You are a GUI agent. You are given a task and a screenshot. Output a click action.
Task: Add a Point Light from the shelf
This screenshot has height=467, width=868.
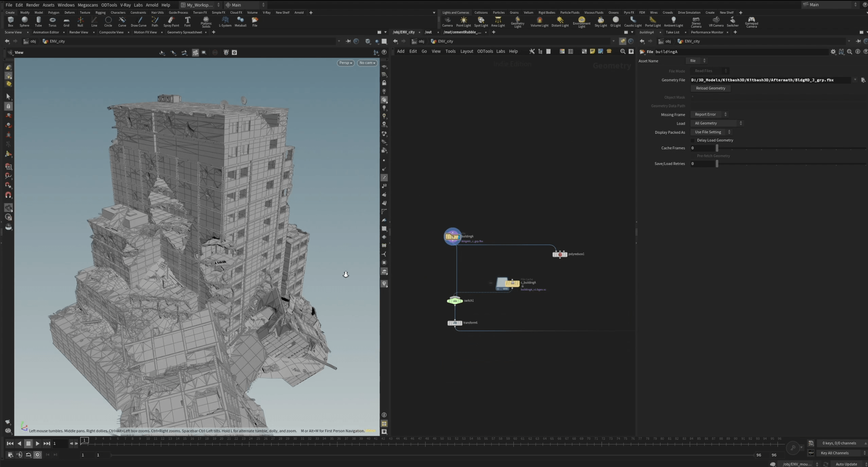tap(463, 21)
